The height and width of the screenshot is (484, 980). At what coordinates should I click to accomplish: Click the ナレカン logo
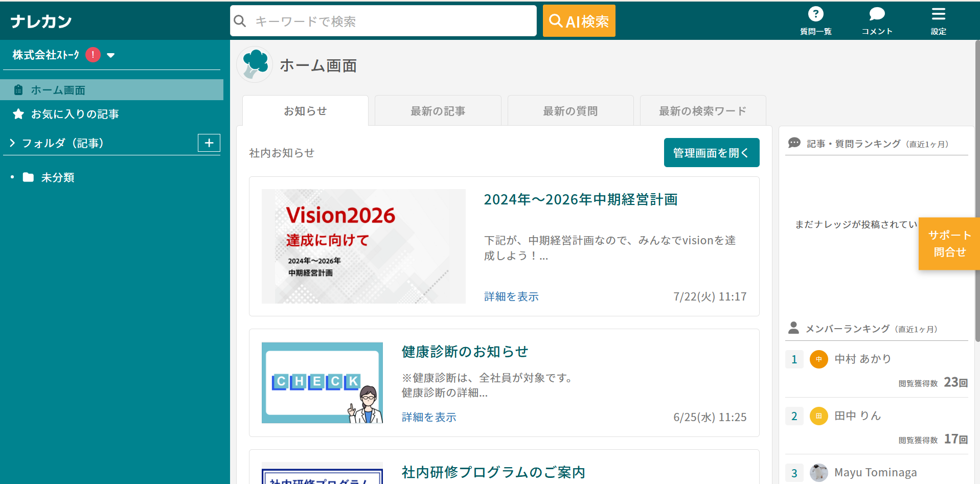coord(41,21)
